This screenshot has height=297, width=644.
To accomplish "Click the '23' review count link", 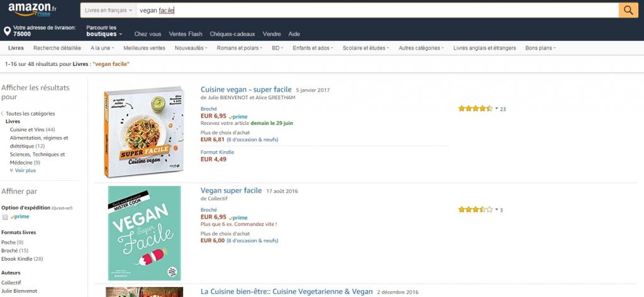I will pyautogui.click(x=503, y=109).
